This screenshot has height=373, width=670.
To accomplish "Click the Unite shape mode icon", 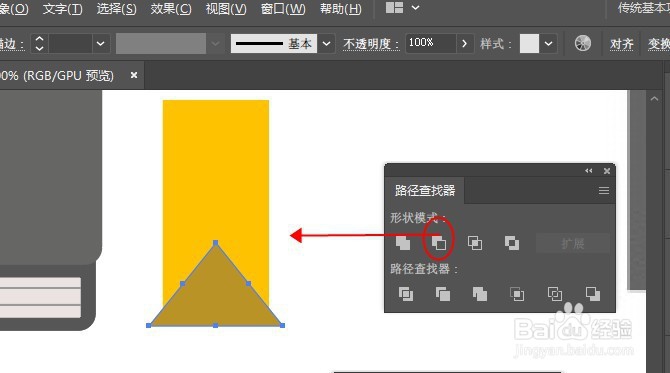I will tap(403, 243).
